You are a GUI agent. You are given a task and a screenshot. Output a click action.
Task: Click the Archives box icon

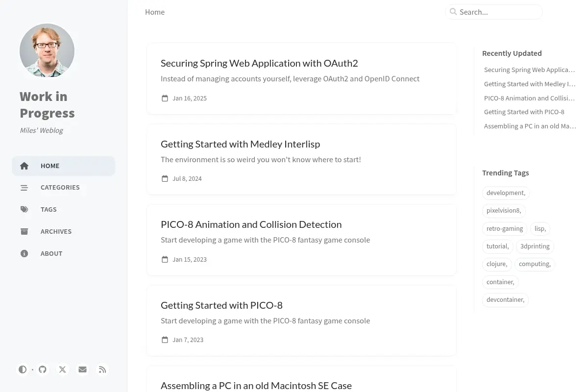click(x=24, y=231)
